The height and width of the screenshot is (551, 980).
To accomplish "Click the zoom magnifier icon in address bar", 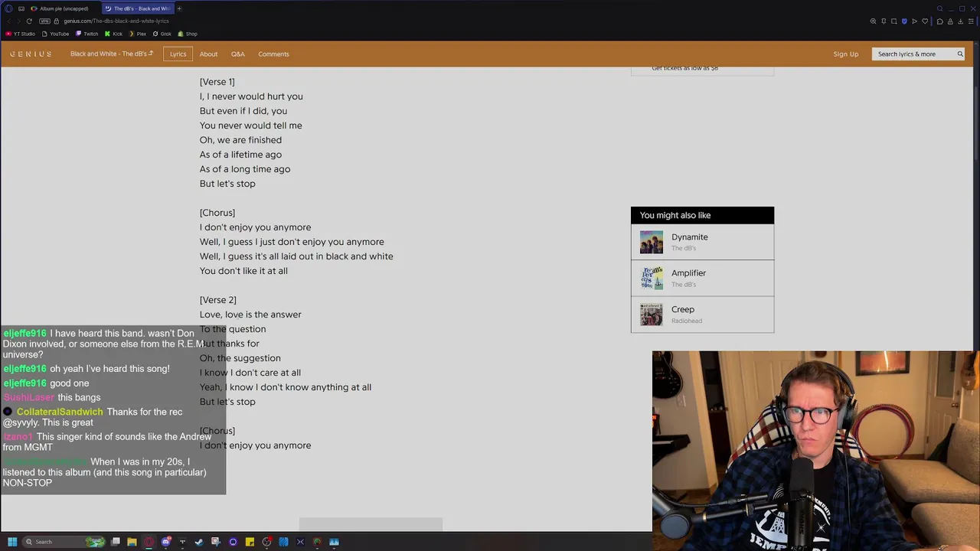I will (873, 21).
